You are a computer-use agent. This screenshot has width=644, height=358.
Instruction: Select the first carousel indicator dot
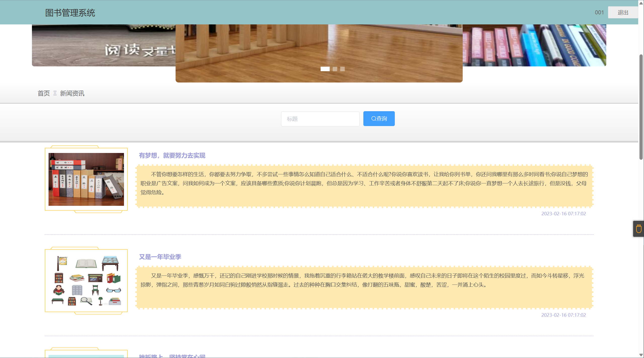325,69
